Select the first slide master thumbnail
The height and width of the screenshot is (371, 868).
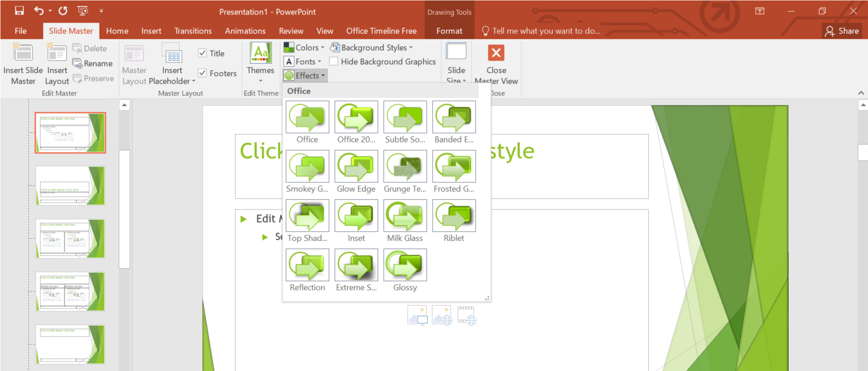(x=71, y=133)
